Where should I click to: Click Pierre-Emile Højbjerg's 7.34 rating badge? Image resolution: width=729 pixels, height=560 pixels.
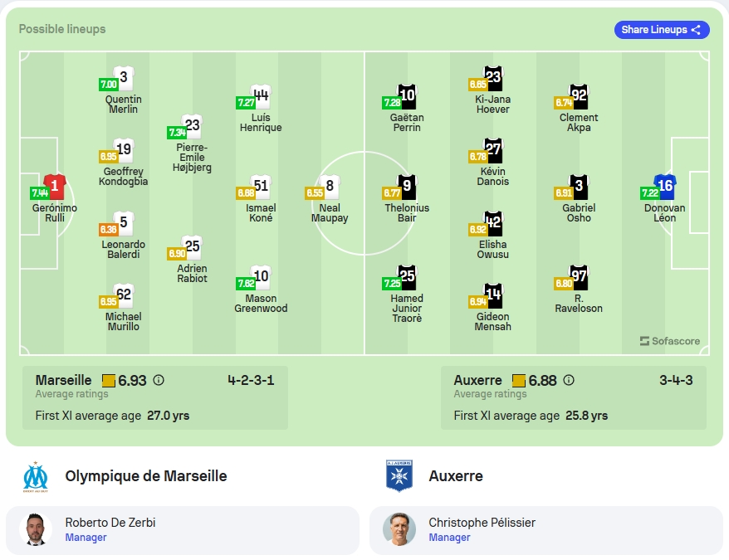(177, 133)
